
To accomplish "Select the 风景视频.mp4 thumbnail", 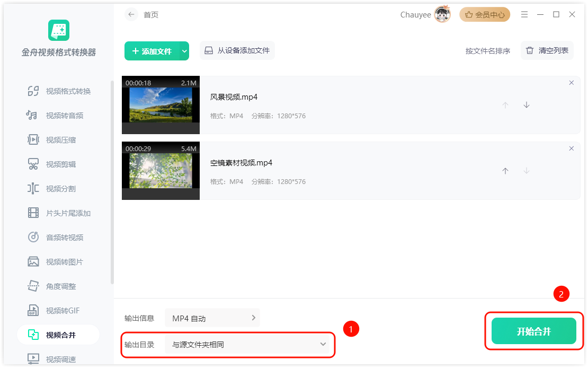I will (161, 105).
